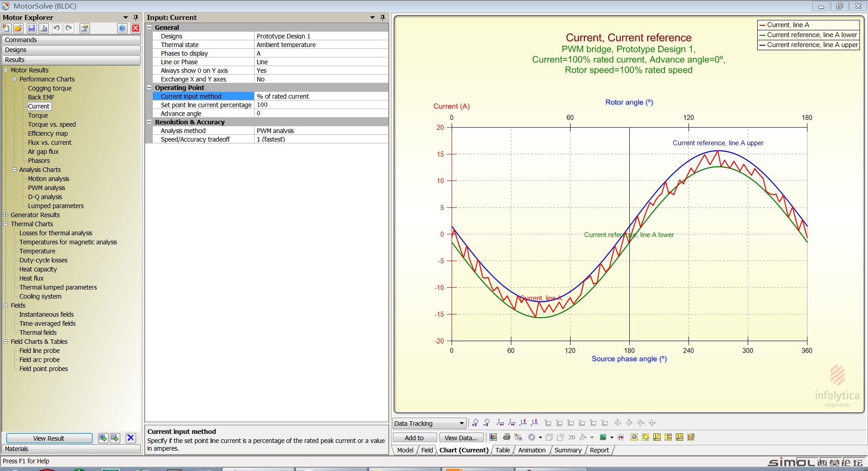The image size is (868, 471).
Task: Collapse the Thermal Charts tree node
Action: [5, 224]
